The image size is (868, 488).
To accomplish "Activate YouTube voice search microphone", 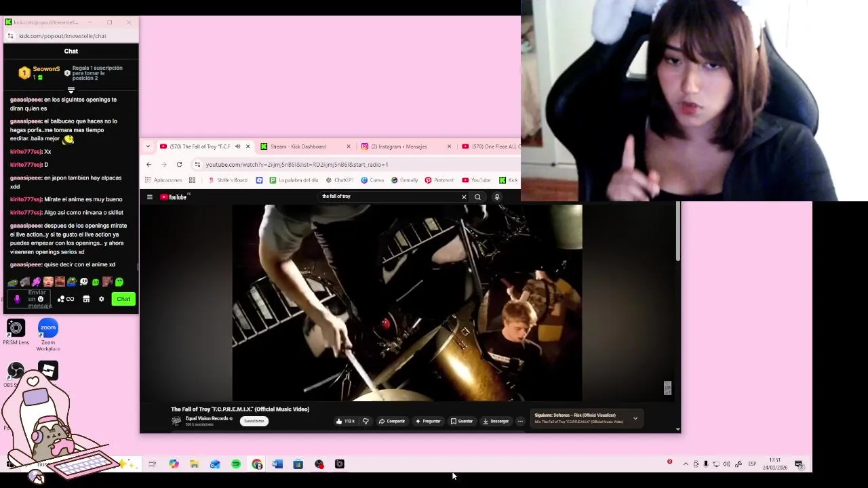I will 496,197.
